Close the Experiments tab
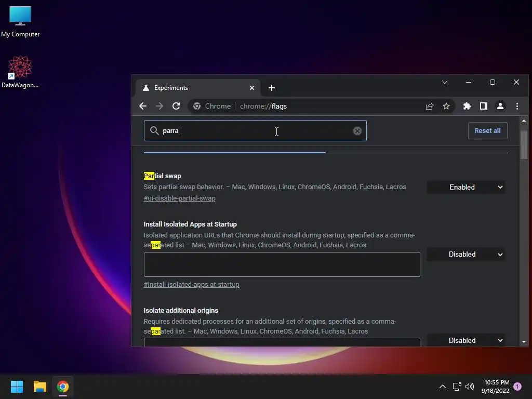The image size is (532, 399). click(252, 88)
